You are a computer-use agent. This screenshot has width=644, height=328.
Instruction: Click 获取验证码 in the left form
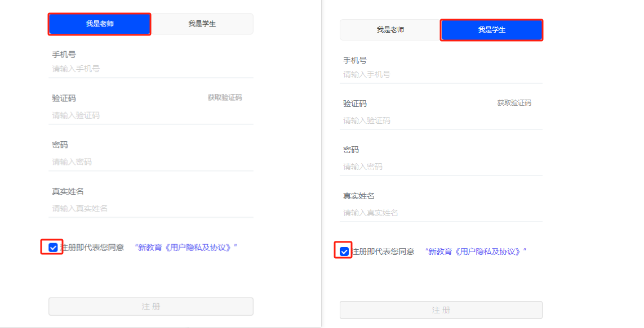click(225, 97)
